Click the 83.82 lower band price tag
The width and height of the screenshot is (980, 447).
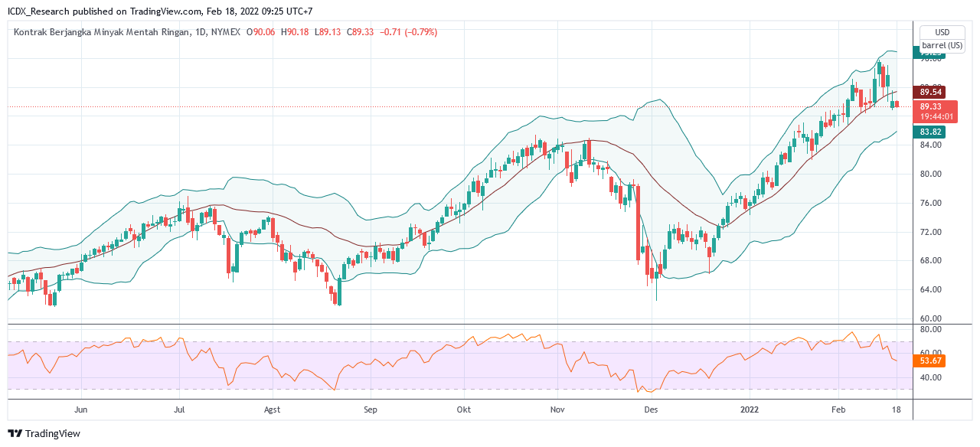929,132
